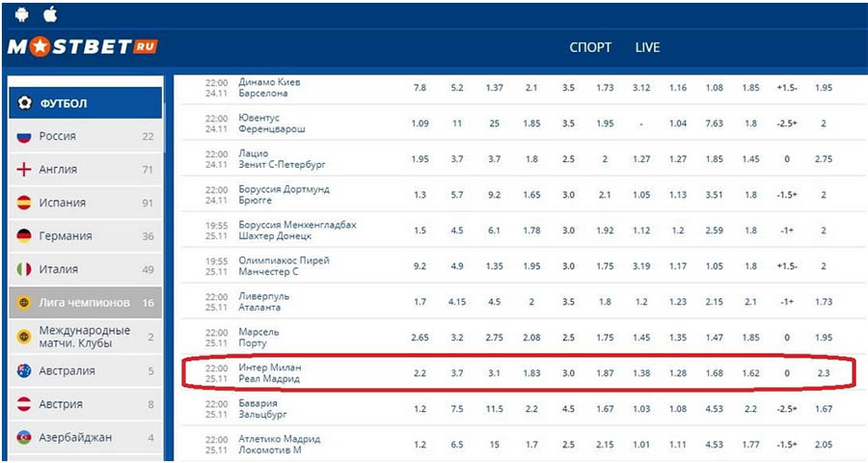The image size is (868, 463).
Task: Click the Android app icon
Action: [22, 14]
